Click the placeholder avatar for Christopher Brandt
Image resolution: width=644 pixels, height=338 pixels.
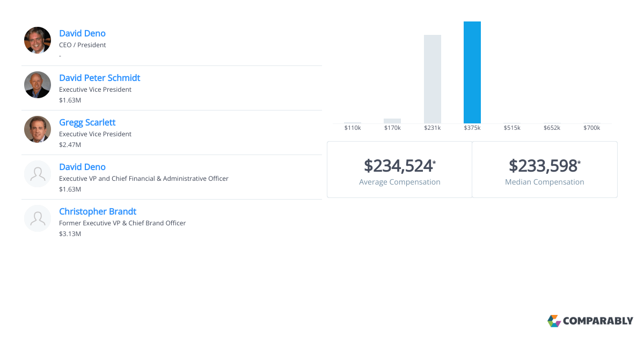click(37, 218)
